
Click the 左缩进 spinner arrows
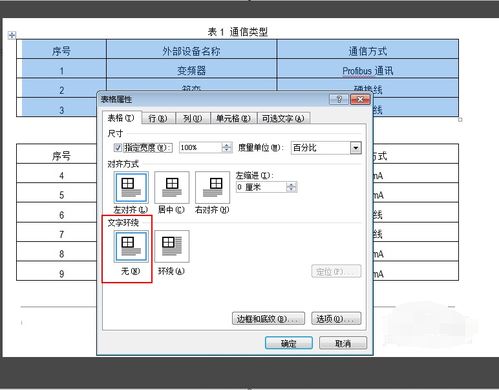[291, 187]
